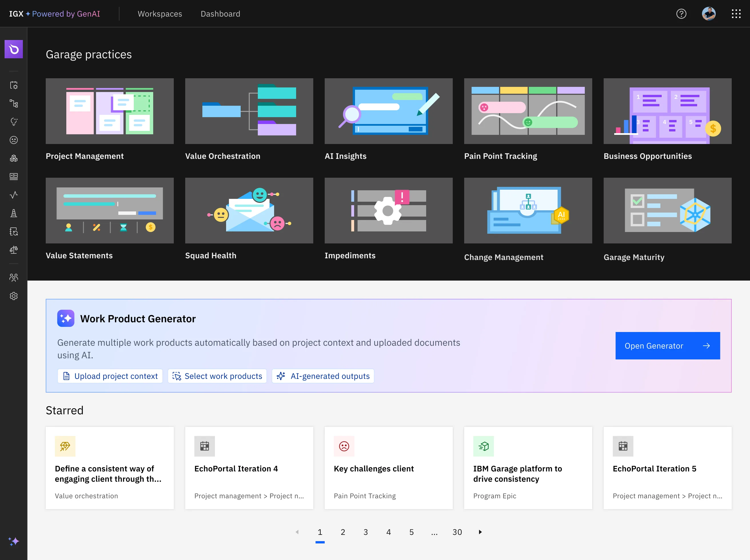
Task: Click the 'Work Product Generator' title text
Action: click(138, 319)
